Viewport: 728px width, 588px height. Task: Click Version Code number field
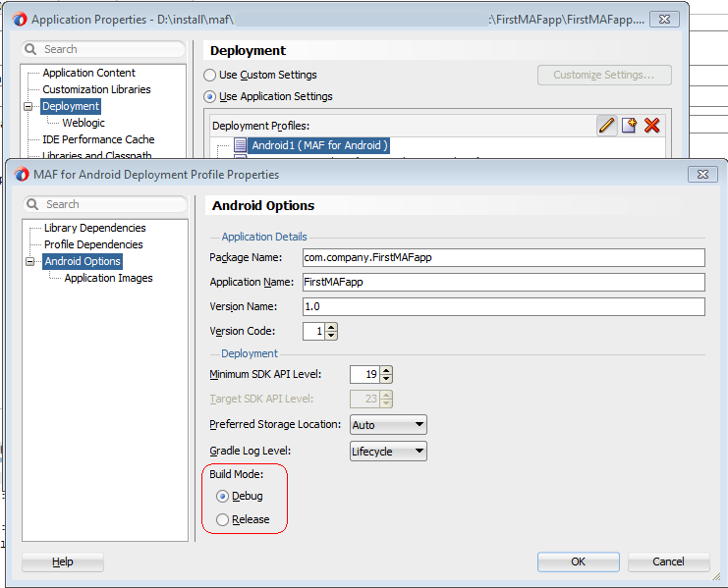[x=313, y=331]
